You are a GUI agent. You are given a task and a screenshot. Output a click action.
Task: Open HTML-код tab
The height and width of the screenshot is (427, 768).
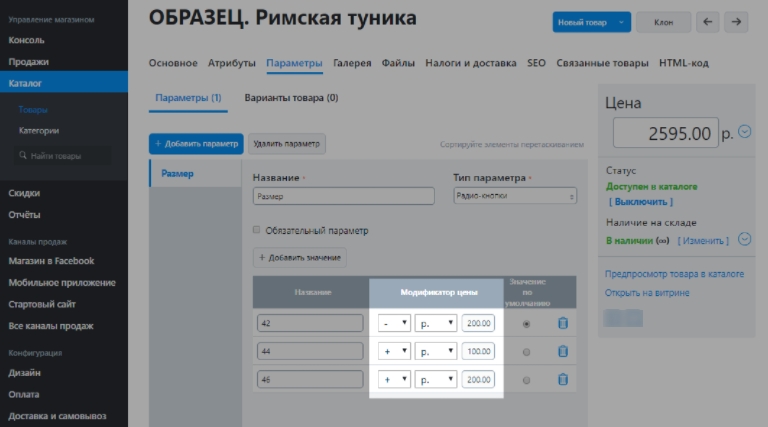(x=684, y=63)
